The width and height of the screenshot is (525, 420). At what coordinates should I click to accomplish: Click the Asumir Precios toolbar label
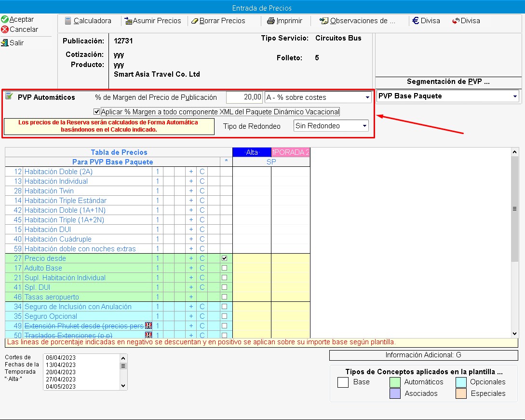(x=157, y=21)
